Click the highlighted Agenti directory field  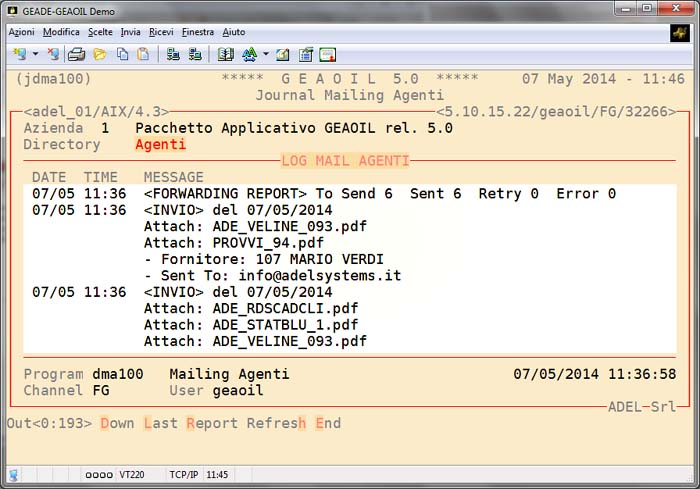point(160,145)
